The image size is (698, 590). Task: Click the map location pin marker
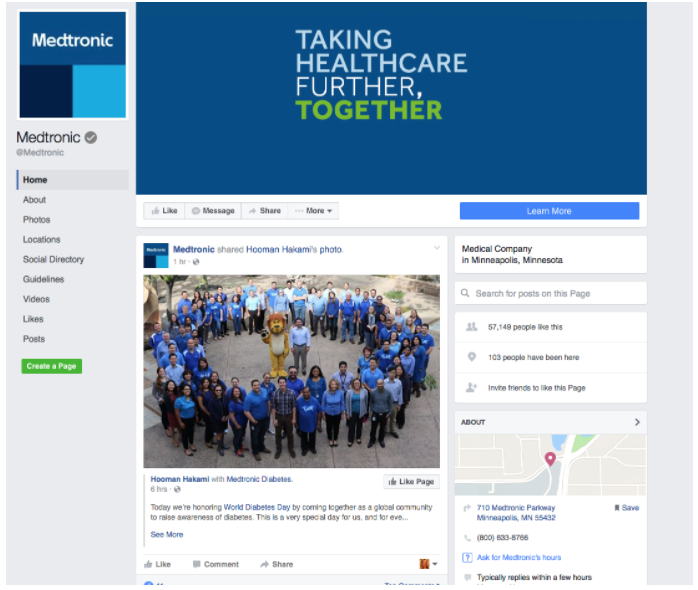pyautogui.click(x=550, y=459)
